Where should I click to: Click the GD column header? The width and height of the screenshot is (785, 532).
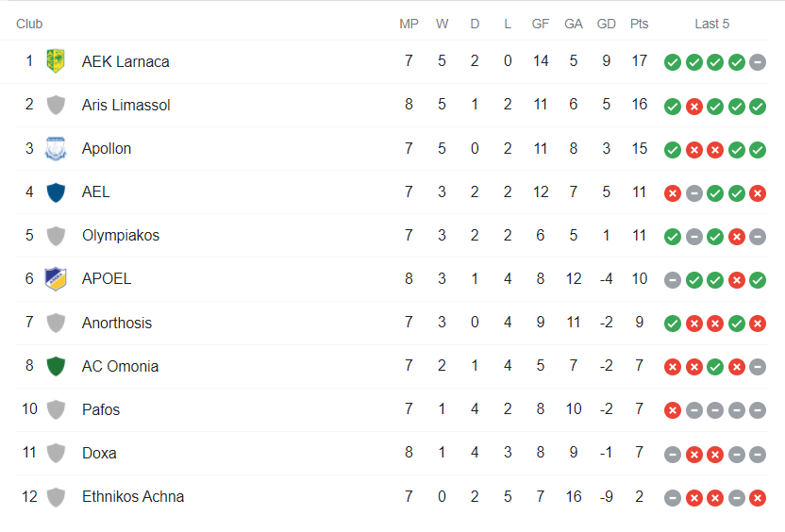point(607,24)
